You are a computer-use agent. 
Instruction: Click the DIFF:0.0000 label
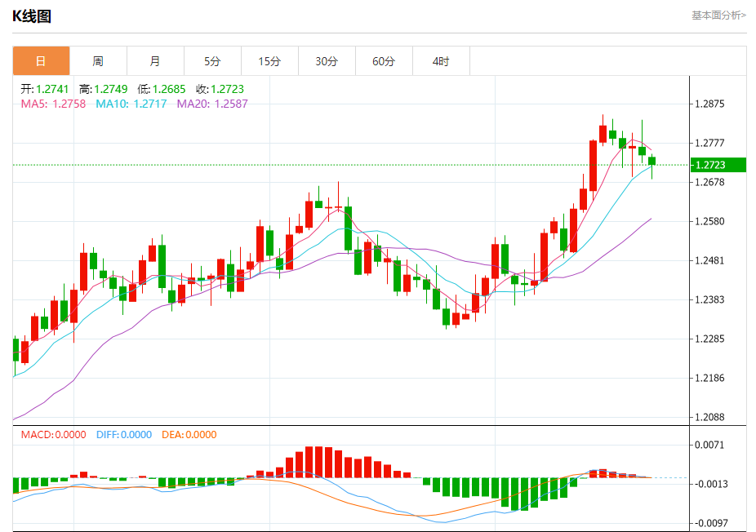point(124,435)
